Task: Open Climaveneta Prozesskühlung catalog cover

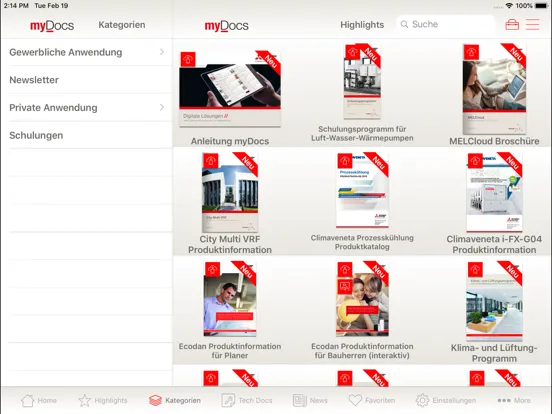Action: click(x=362, y=190)
